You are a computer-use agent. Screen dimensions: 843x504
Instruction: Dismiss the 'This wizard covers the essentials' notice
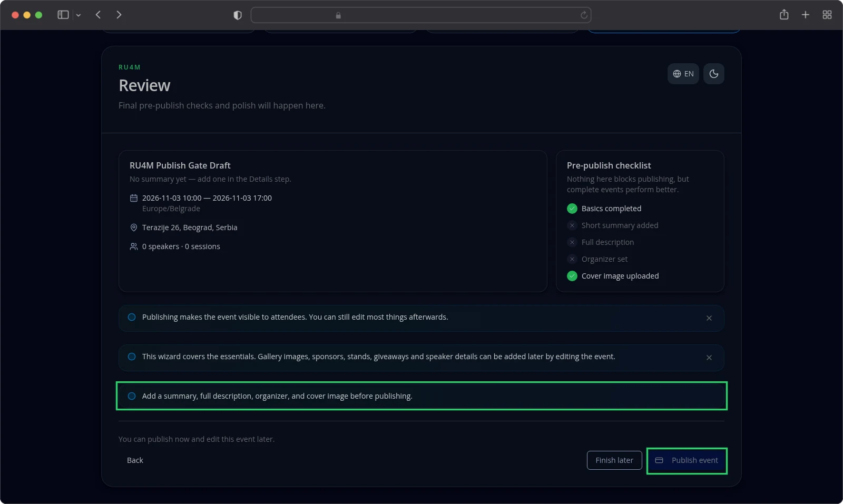[709, 358]
